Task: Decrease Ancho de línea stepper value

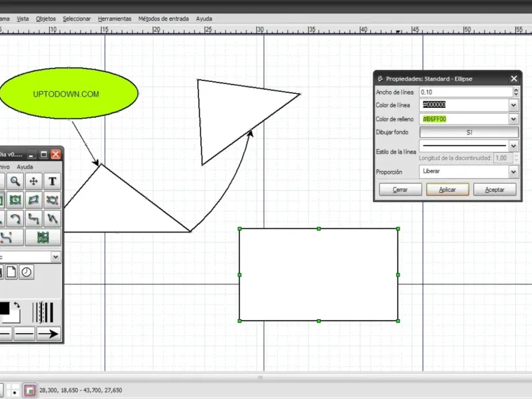Action: 516,94
